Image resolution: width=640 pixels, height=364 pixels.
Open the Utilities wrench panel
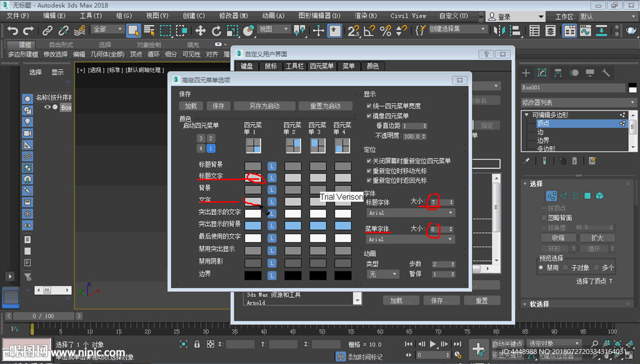tap(606, 73)
